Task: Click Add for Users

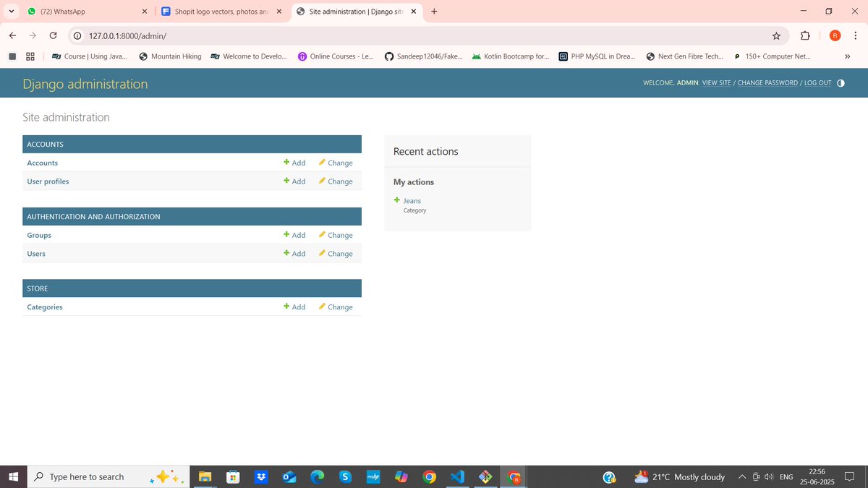Action: point(294,254)
